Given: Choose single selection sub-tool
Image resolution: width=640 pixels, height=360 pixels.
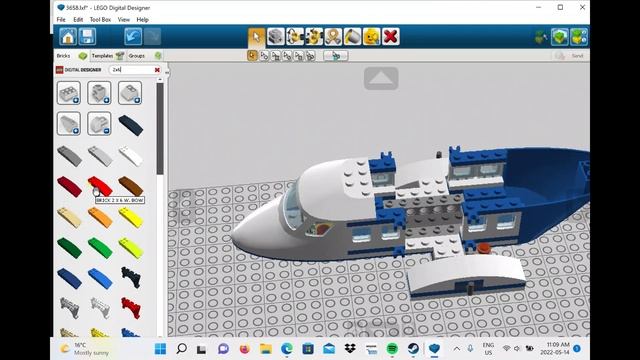Looking at the screenshot, I should coord(252,56).
